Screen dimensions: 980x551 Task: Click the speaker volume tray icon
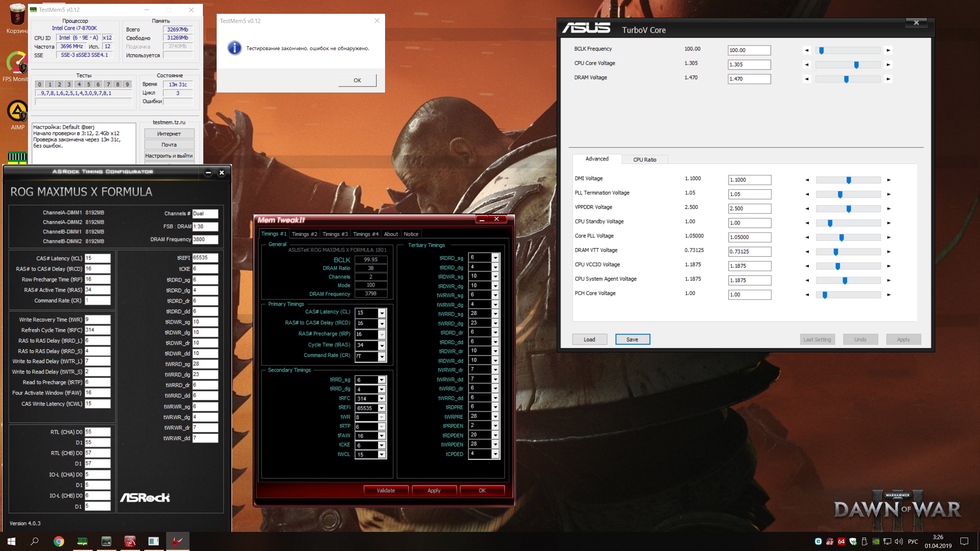click(899, 541)
